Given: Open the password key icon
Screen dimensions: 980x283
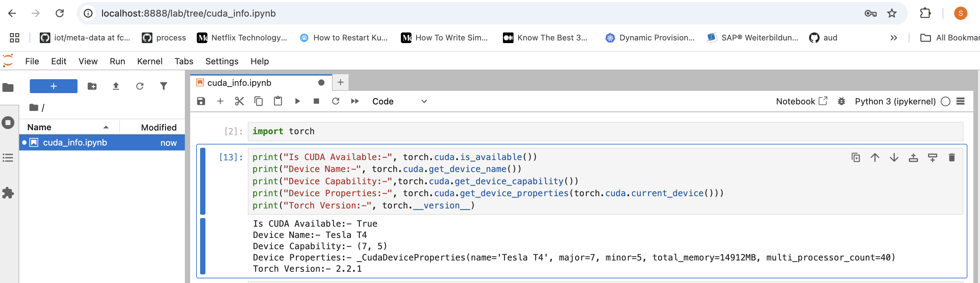Looking at the screenshot, I should point(870,13).
